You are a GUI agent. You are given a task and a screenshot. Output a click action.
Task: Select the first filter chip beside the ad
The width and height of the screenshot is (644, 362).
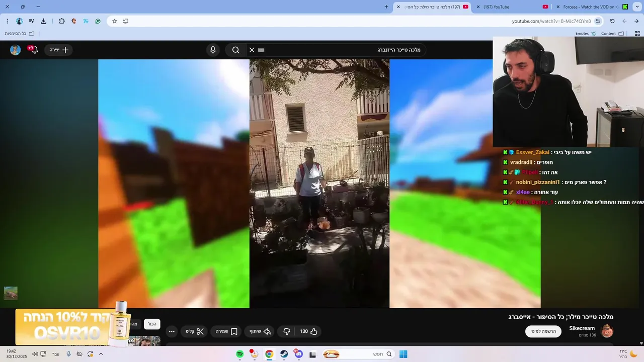click(x=152, y=324)
